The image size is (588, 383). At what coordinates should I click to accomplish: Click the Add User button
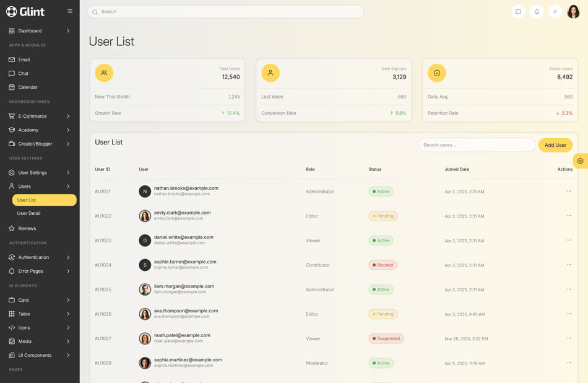click(555, 145)
